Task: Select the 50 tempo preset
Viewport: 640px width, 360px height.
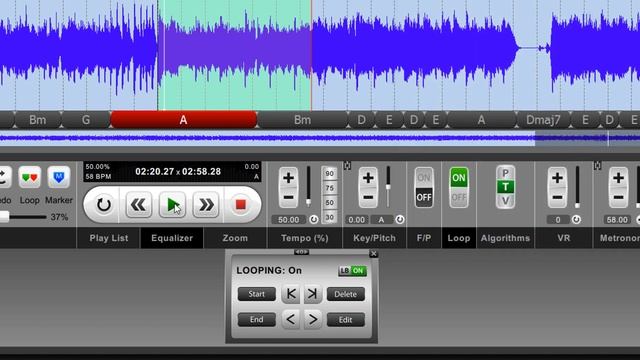Action: point(329,202)
